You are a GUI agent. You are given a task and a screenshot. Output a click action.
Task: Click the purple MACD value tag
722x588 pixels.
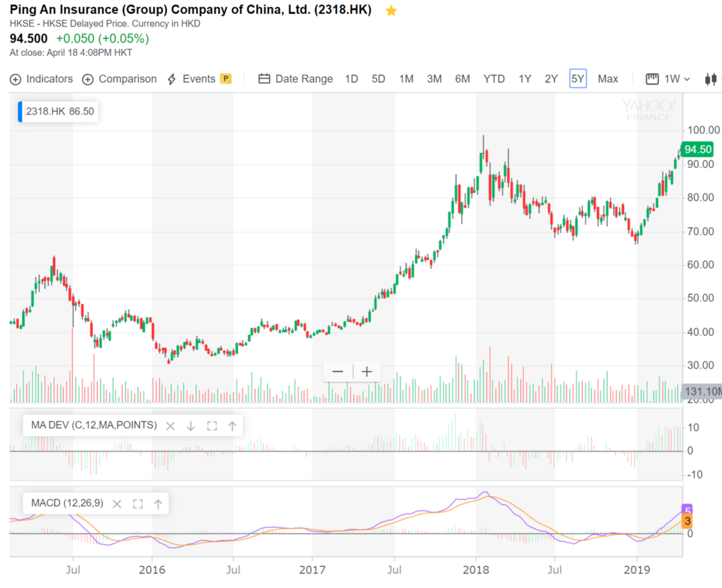(687, 510)
